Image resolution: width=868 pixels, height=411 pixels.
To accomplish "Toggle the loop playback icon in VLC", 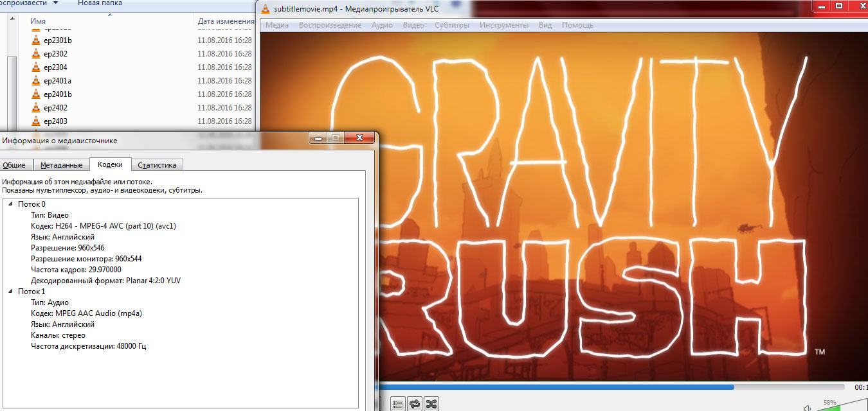I will point(415,404).
